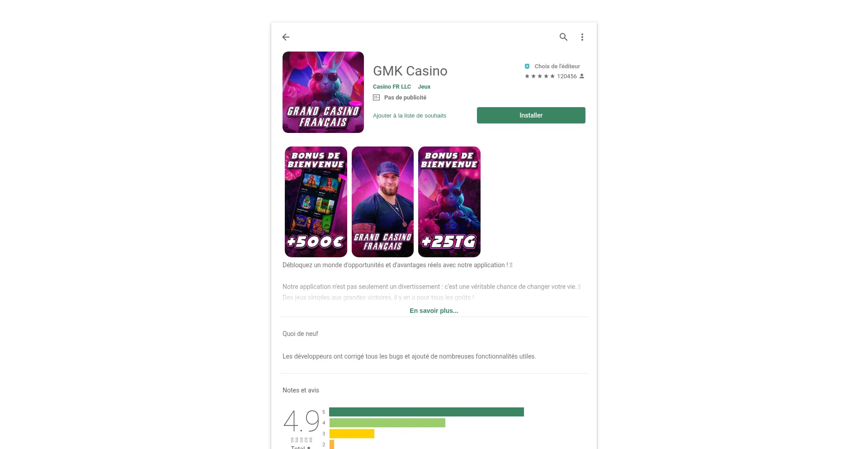This screenshot has width=868, height=449.
Task: Click the 18+ age rating icon
Action: 376,98
